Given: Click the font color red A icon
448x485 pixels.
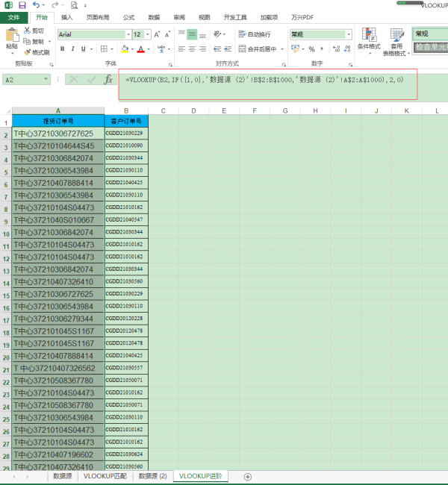Looking at the screenshot, I should [140, 49].
